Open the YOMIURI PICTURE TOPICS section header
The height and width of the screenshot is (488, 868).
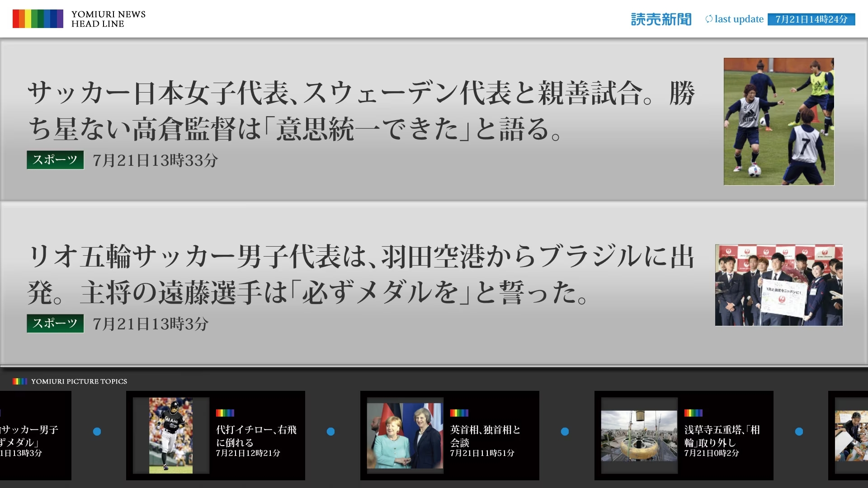(79, 381)
